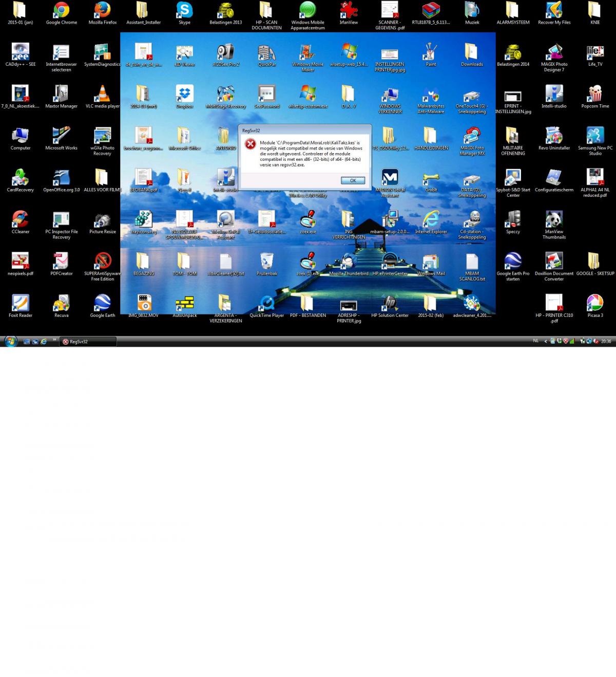The height and width of the screenshot is (677, 616).
Task: Open the Paint shortcut
Action: pyautogui.click(x=431, y=55)
